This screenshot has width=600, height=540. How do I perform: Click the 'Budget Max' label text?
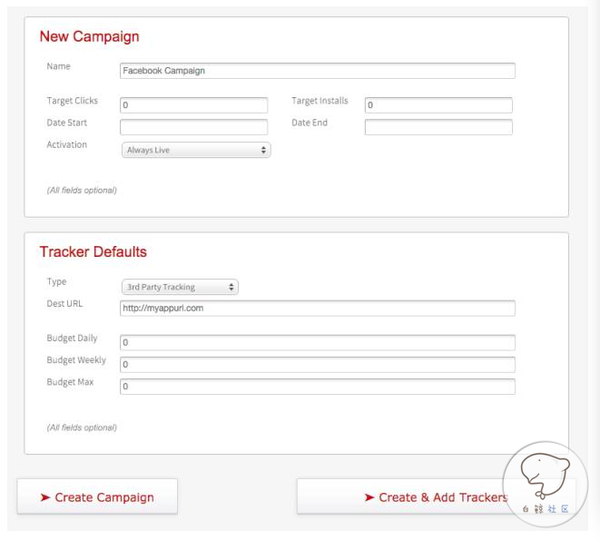[70, 382]
